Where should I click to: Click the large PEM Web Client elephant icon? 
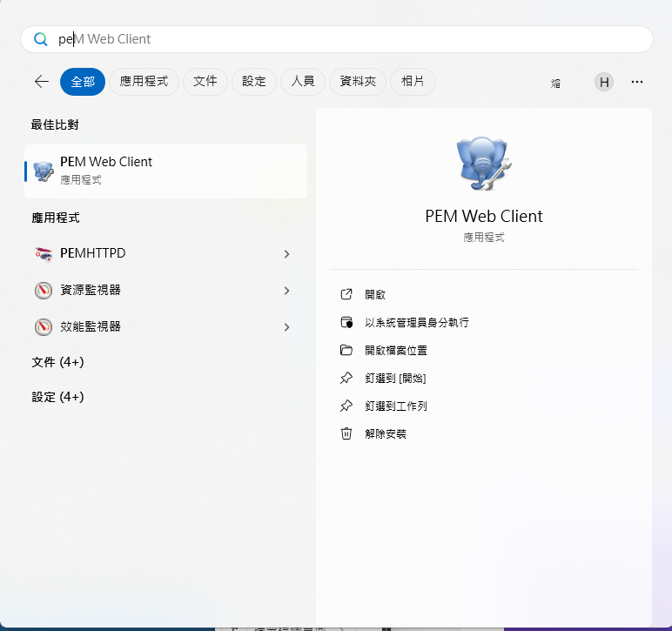(483, 164)
